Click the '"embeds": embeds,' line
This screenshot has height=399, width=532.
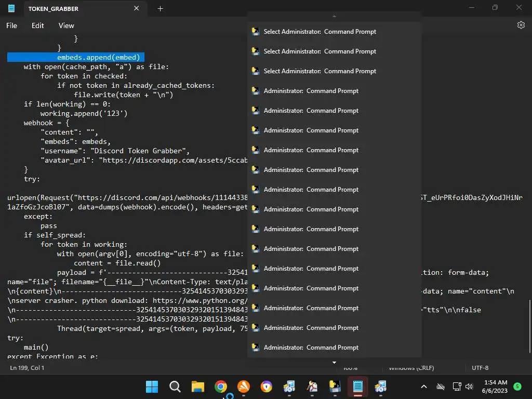[x=76, y=141]
